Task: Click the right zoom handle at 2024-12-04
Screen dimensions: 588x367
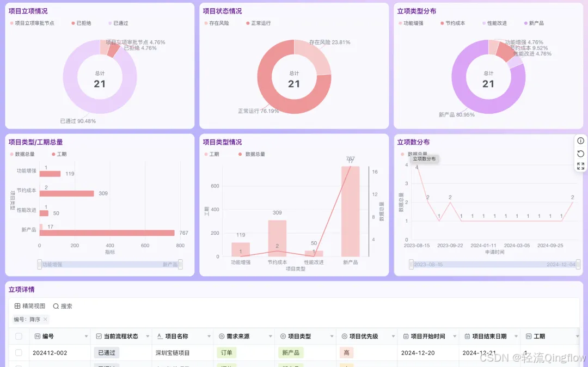Action: pos(578,264)
